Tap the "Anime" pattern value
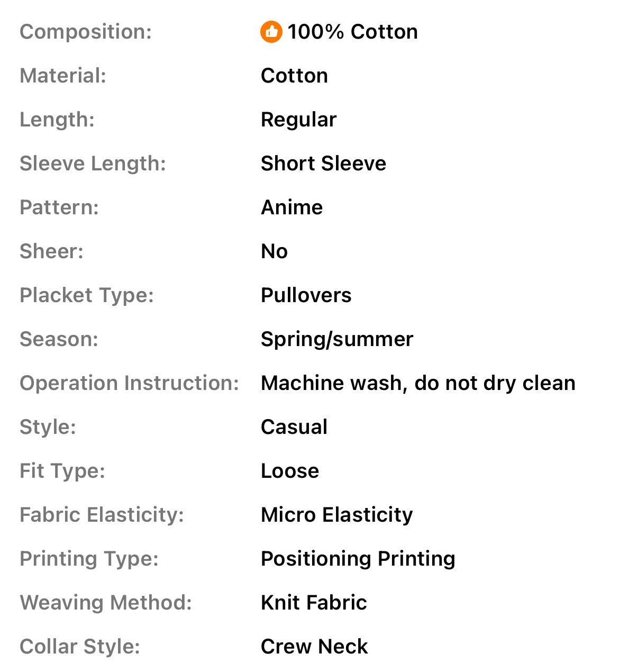Image resolution: width=619 pixels, height=672 pixels. [292, 207]
